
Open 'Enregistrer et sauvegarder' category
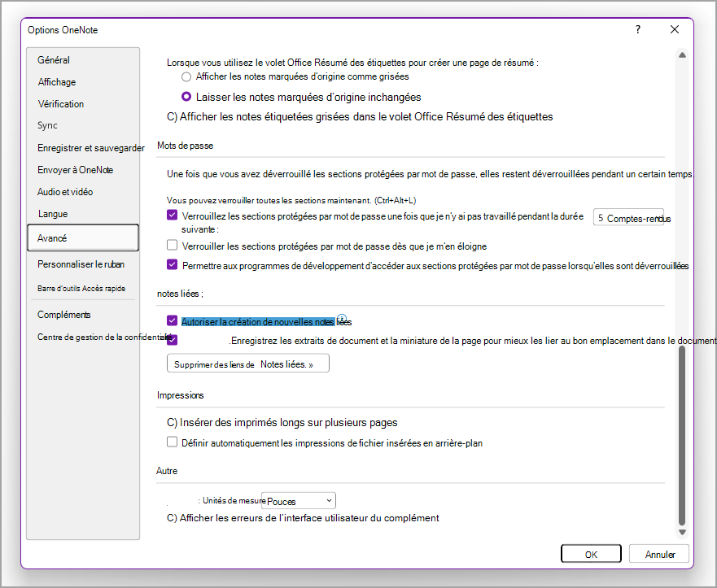[90, 147]
